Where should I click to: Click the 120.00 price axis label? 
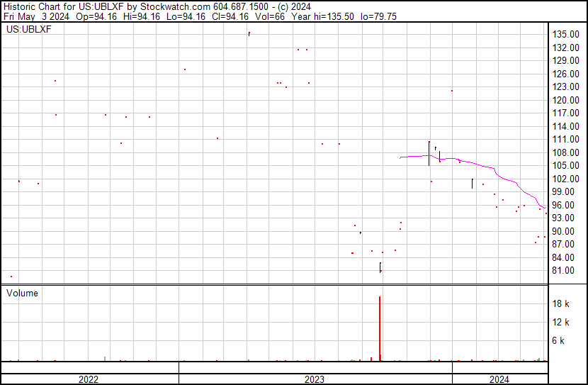(565, 100)
